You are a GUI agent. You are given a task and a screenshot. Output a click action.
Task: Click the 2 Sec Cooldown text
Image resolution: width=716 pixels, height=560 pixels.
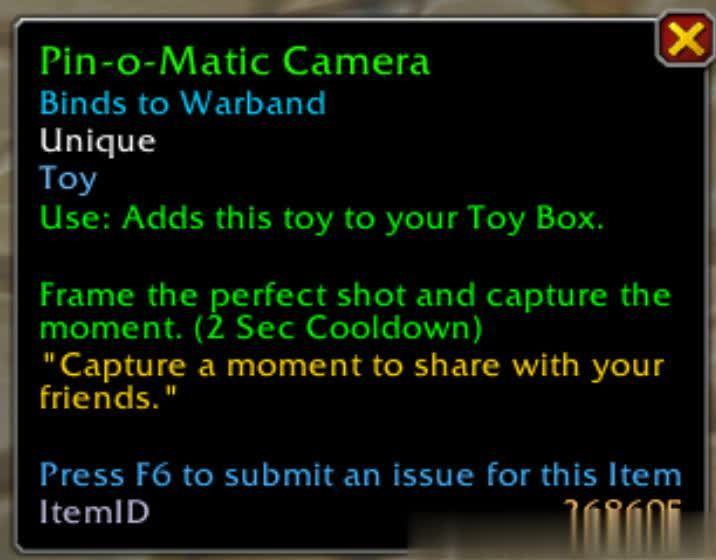pos(338,328)
